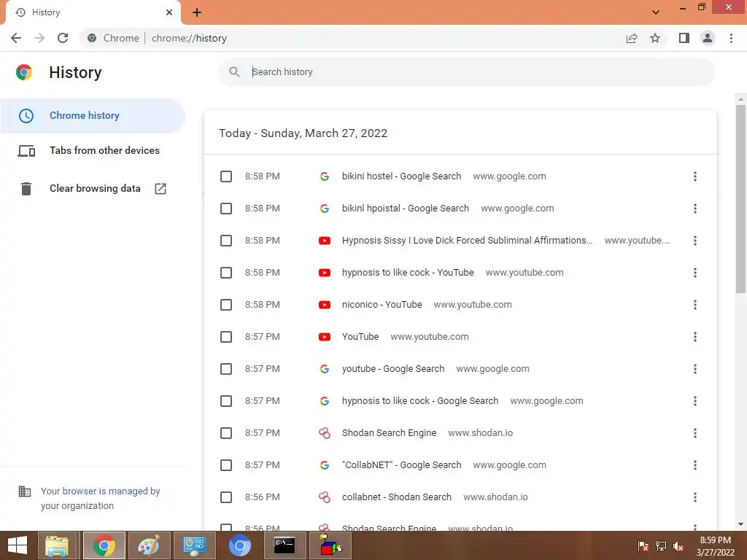The image size is (747, 560).
Task: Click the browser forward arrow
Action: [x=39, y=38]
